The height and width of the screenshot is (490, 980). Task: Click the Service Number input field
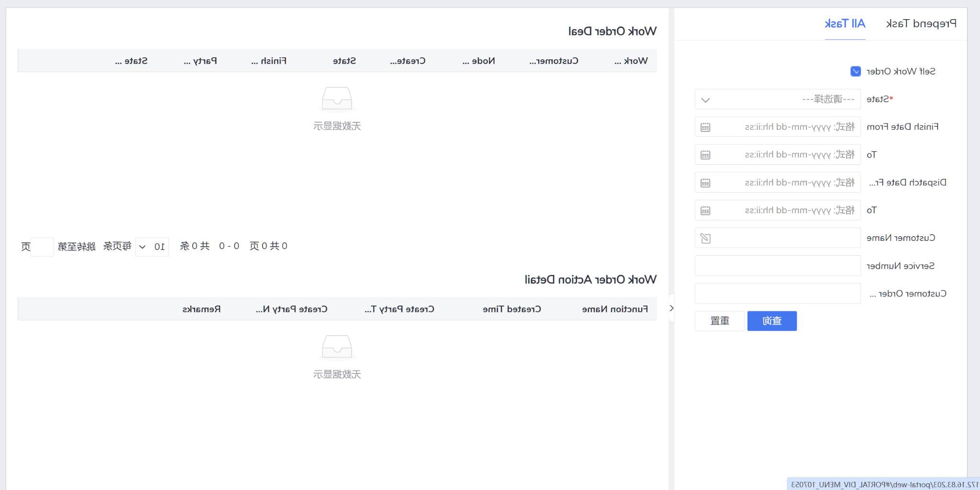click(x=778, y=266)
